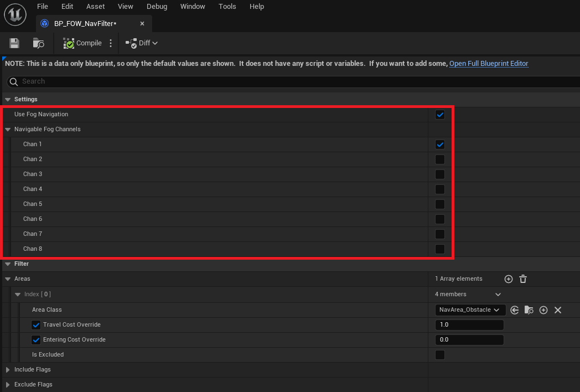Toggle Entering Cost Override checkbox

[x=36, y=340]
